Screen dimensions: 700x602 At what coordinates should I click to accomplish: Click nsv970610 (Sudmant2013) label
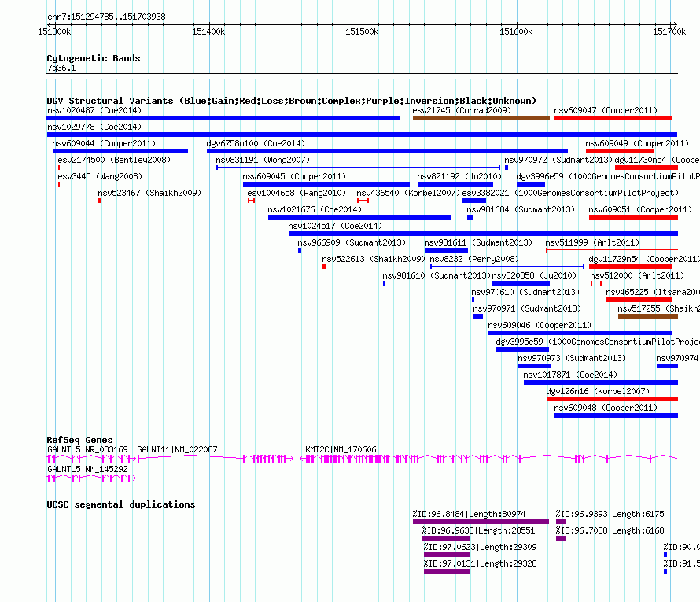(x=525, y=292)
